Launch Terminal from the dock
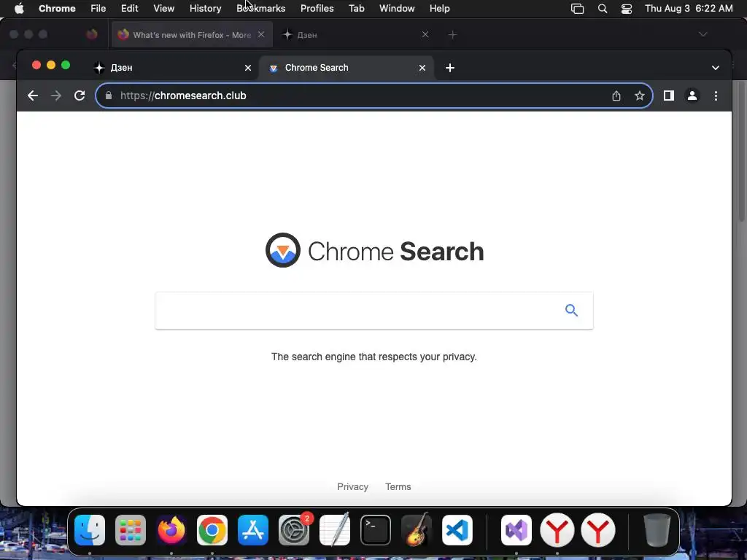Screen dimensions: 747x560 [376, 530]
